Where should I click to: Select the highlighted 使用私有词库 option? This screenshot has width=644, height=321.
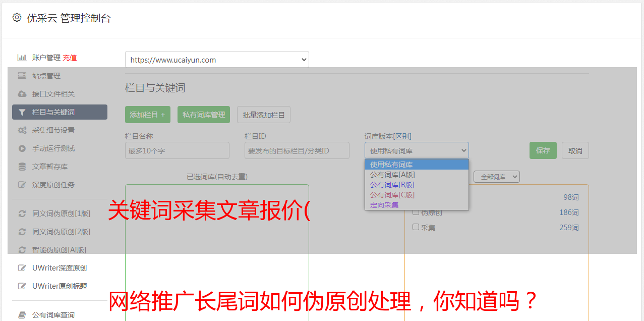pos(417,165)
